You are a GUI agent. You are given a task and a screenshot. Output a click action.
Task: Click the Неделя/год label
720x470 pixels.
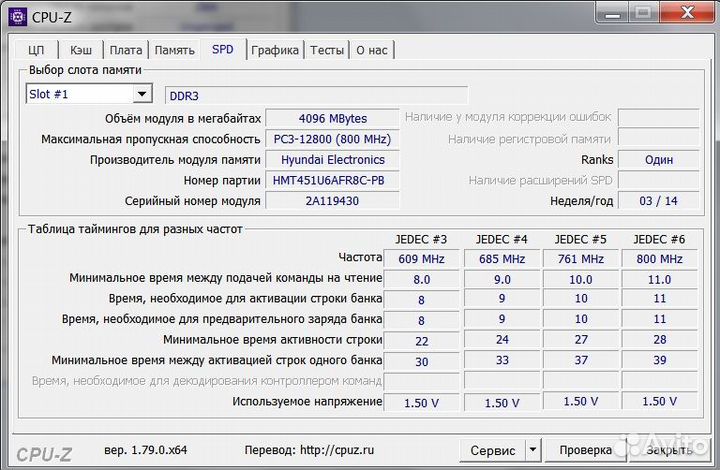point(582,201)
